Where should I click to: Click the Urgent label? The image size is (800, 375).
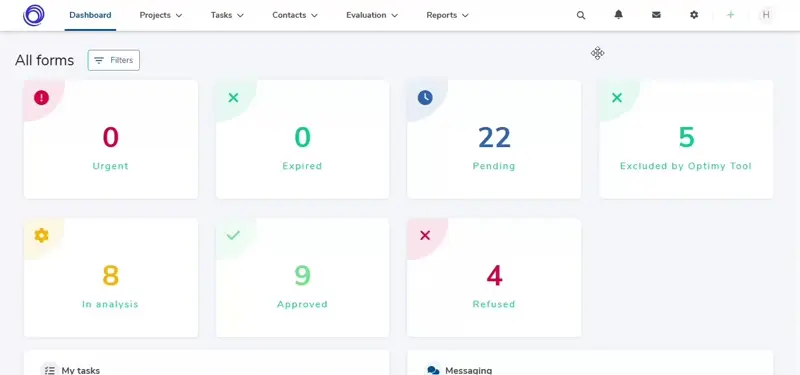click(x=111, y=166)
